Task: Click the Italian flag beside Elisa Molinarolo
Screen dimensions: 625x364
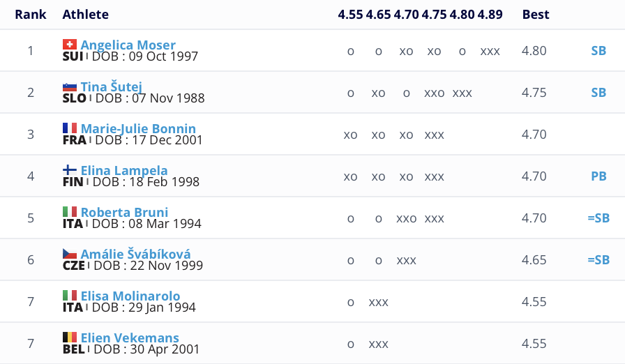Action: pos(70,296)
